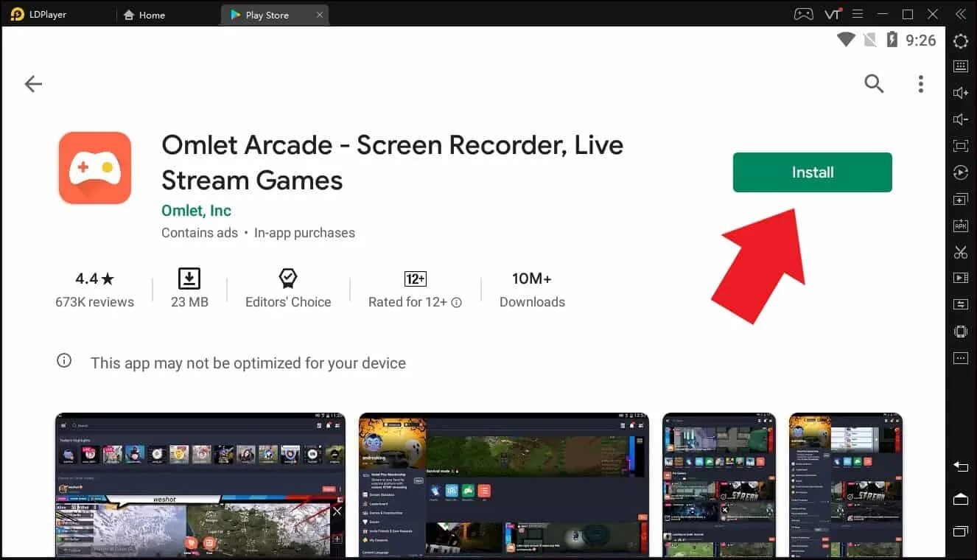
Task: Click the 23 MB download size icon
Action: pyautogui.click(x=189, y=279)
